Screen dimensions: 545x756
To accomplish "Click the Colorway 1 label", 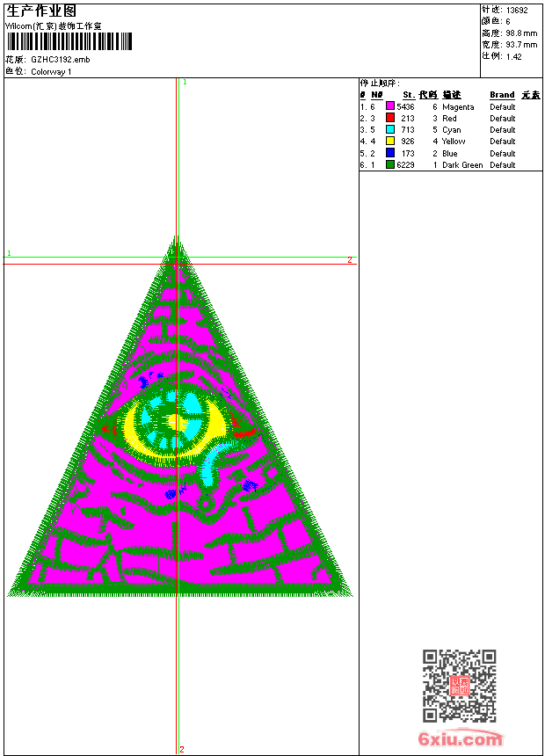I will click(x=51, y=72).
